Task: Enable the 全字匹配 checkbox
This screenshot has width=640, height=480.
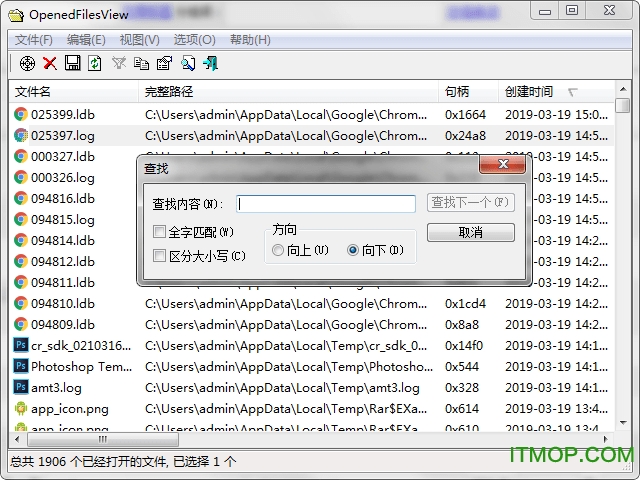Action: pyautogui.click(x=159, y=232)
